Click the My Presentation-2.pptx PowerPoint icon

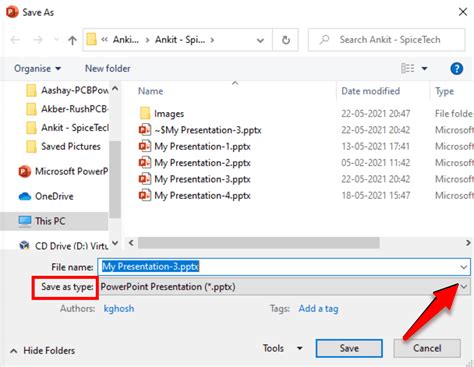145,162
